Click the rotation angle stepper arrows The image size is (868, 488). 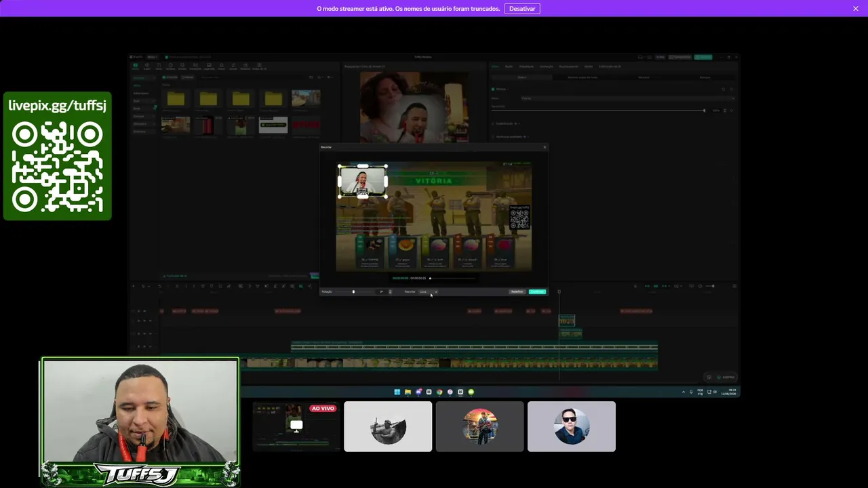(x=390, y=292)
